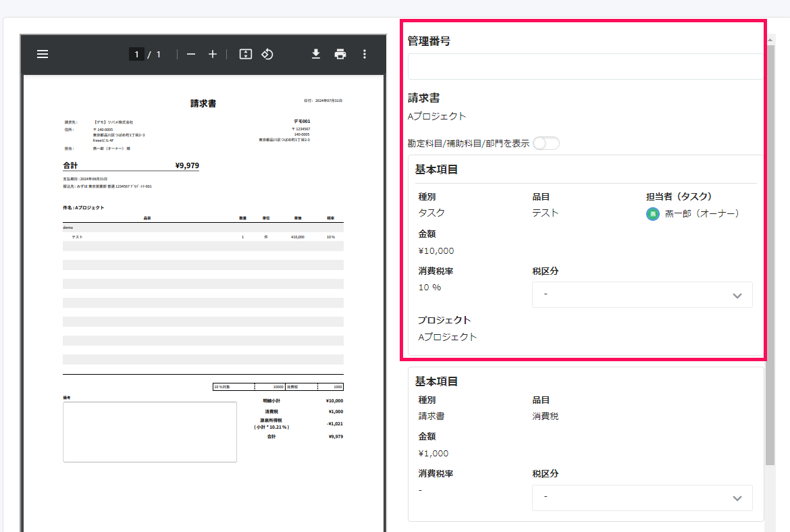Click 合計 ¥9,979 in the PDF

click(131, 165)
